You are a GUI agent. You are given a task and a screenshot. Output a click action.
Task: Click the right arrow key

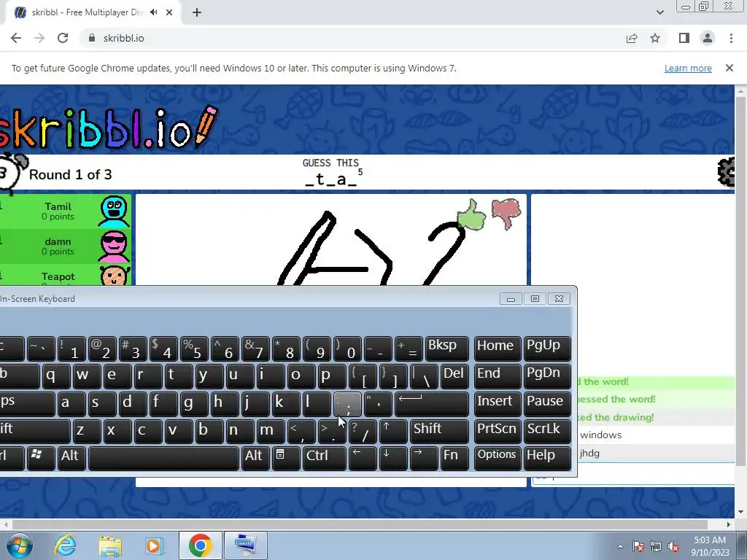coord(424,458)
